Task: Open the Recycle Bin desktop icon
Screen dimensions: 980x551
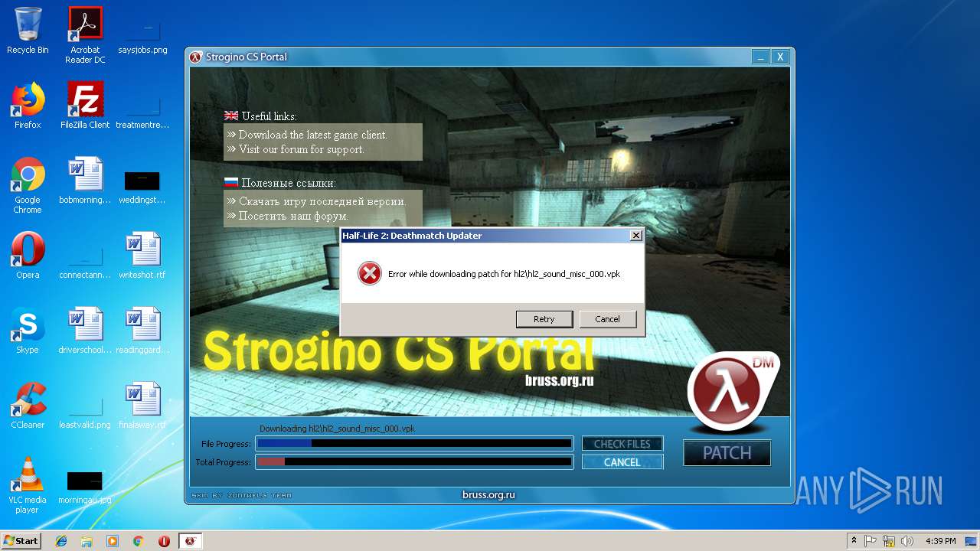Action: [28, 31]
